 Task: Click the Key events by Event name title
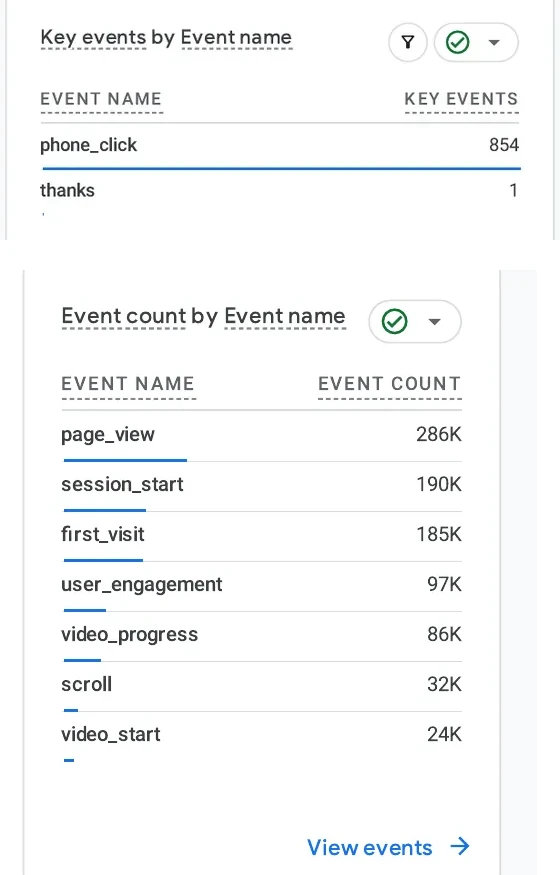pos(166,37)
